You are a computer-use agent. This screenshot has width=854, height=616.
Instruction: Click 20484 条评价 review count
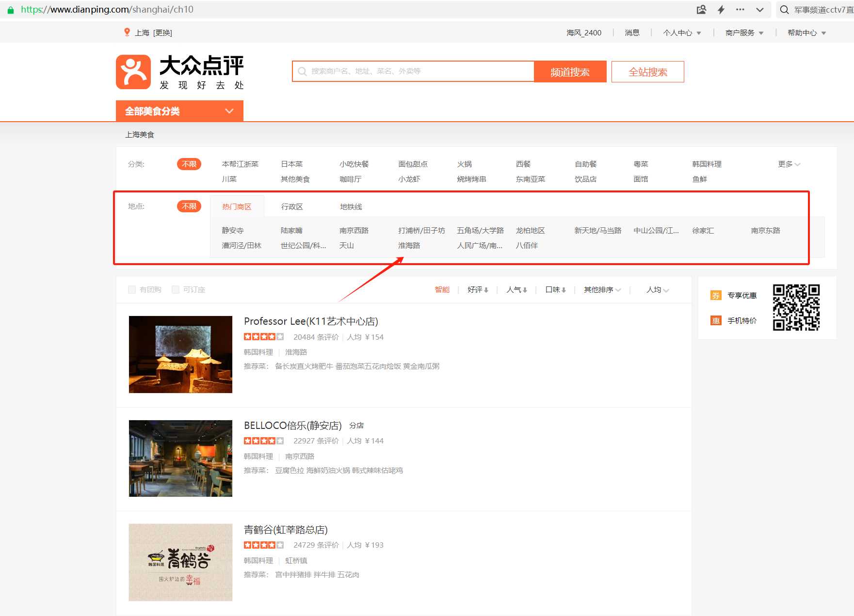[316, 337]
